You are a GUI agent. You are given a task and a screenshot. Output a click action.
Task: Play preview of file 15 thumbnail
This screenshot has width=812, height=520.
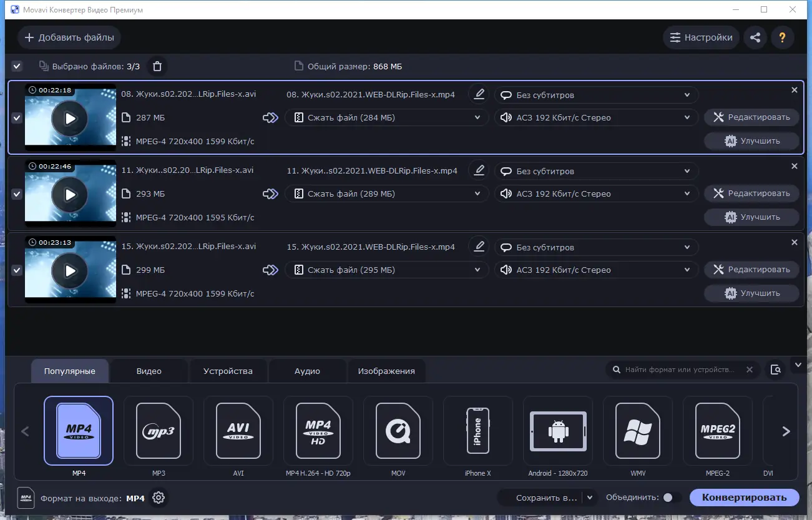(x=70, y=270)
